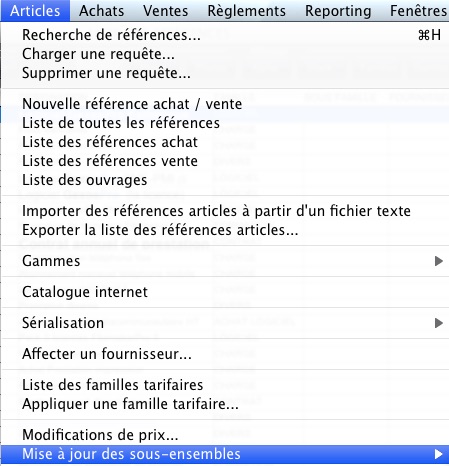Open the Règlements menu

click(x=246, y=11)
